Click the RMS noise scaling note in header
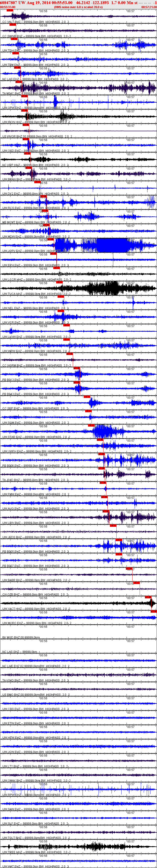Image resolution: width=157 pixels, height=868 pixels. [x=78, y=7]
